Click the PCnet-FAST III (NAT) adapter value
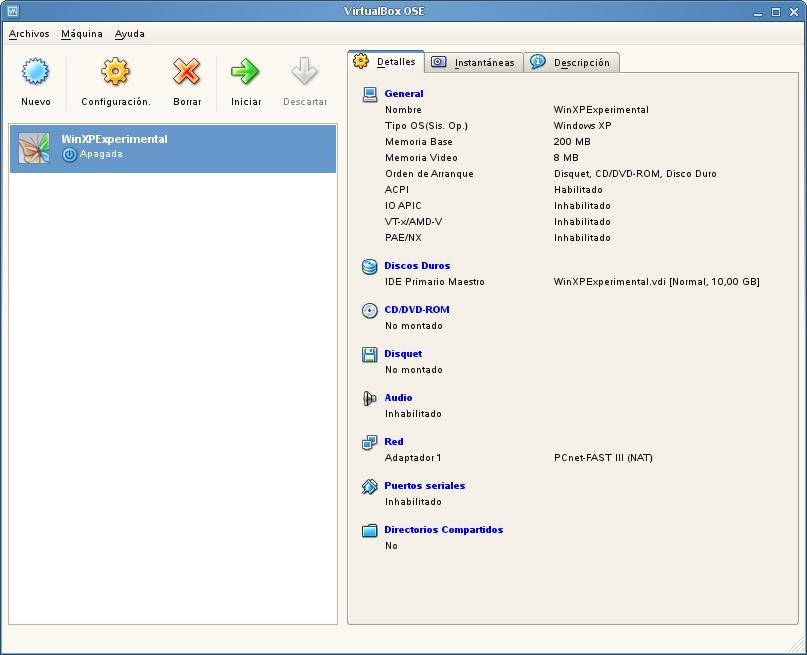The height and width of the screenshot is (655, 807). coord(603,457)
